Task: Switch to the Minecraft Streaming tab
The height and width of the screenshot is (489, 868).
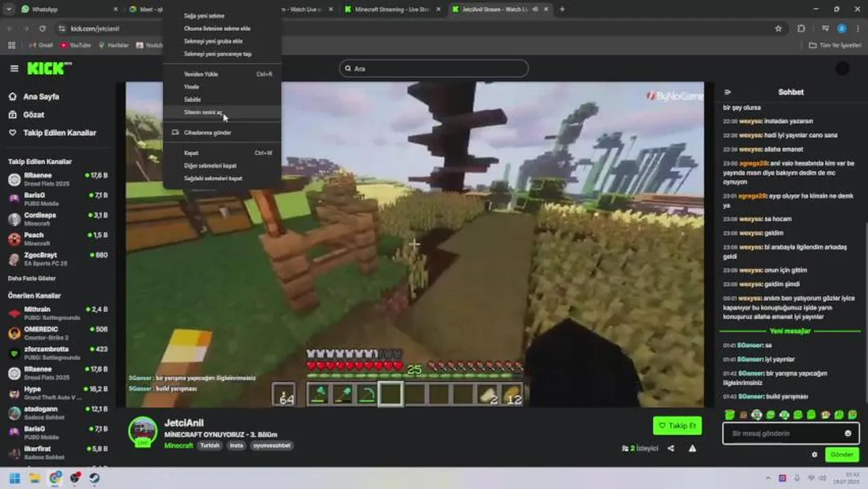Action: (x=391, y=10)
